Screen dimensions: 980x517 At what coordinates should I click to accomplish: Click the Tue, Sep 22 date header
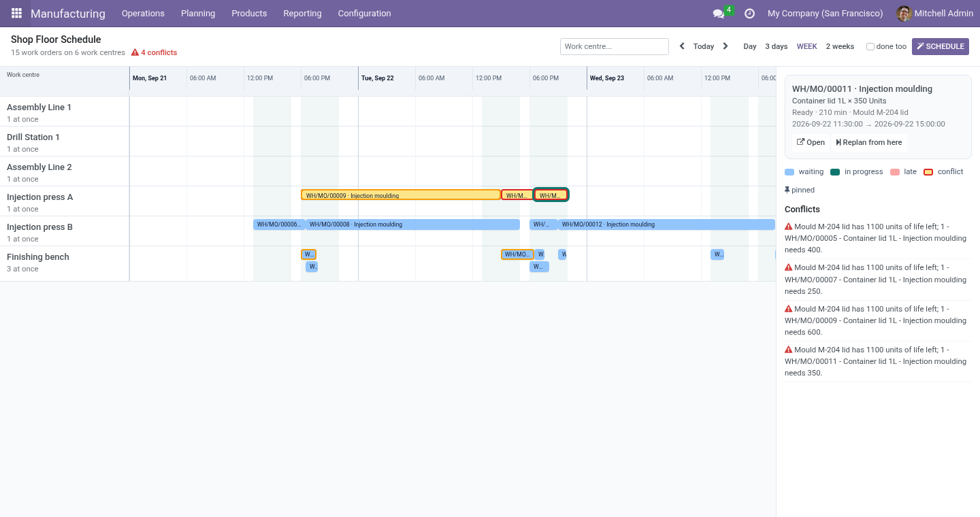point(378,78)
